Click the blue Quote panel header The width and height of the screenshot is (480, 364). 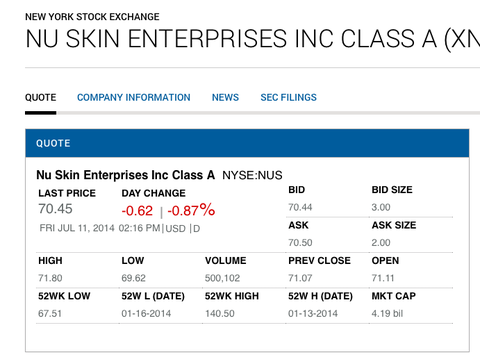pos(247,143)
